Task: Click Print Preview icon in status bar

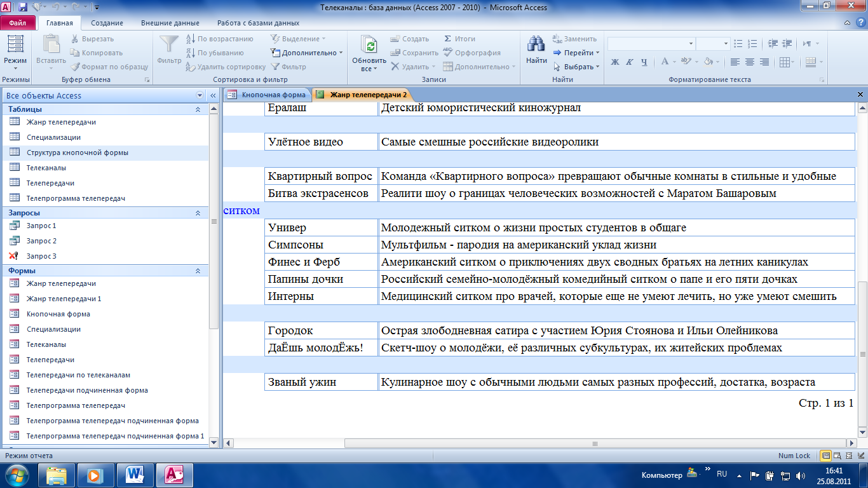Action: tap(837, 456)
